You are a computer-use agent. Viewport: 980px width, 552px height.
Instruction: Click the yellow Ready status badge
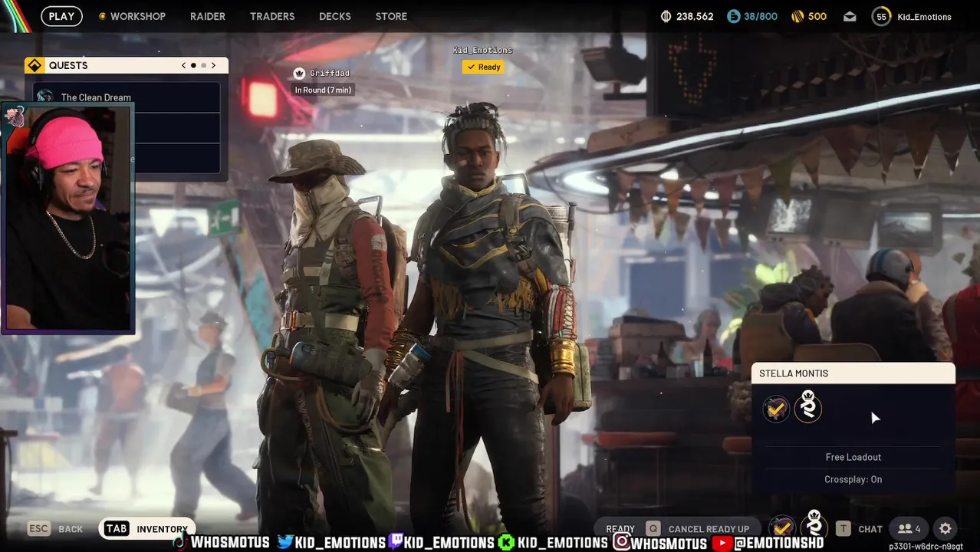(483, 67)
